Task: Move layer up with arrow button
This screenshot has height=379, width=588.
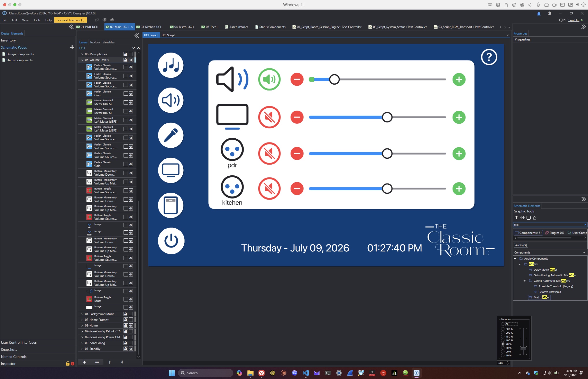Action: [x=110, y=362]
